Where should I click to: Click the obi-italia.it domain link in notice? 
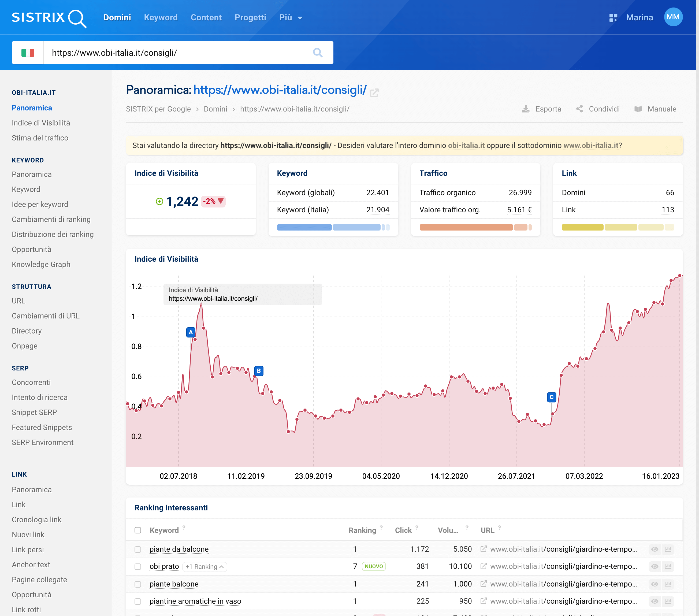[466, 145]
